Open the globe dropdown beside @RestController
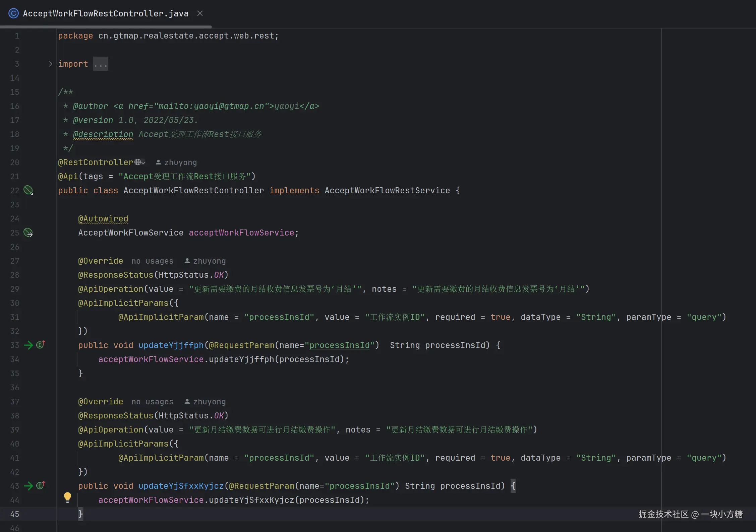Screen dimensions: 756x532 coord(140,162)
